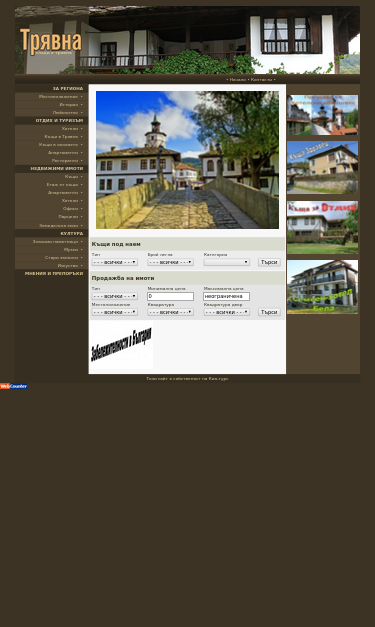Open rental houses Тип dropdown
This screenshot has width=375, height=627.
point(115,262)
